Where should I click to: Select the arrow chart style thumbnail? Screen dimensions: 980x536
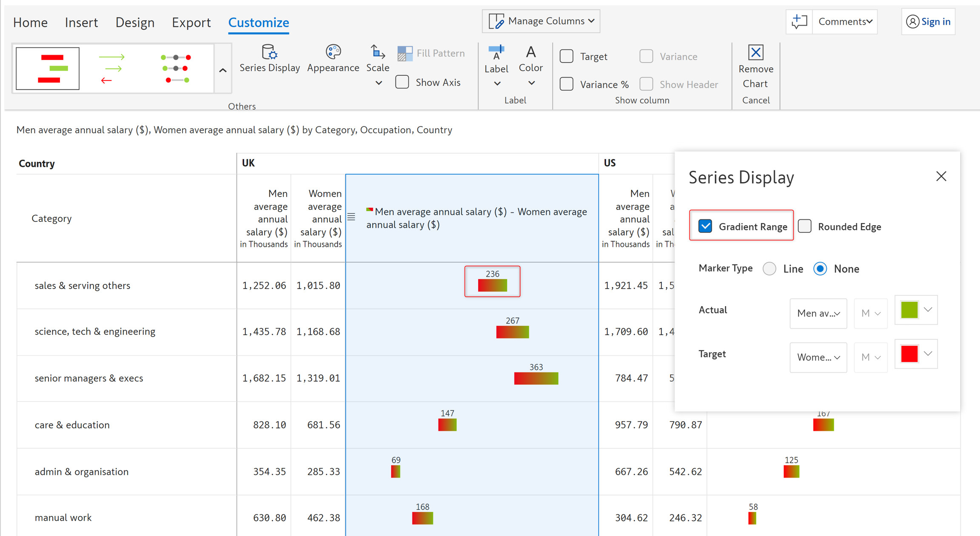[x=112, y=69]
